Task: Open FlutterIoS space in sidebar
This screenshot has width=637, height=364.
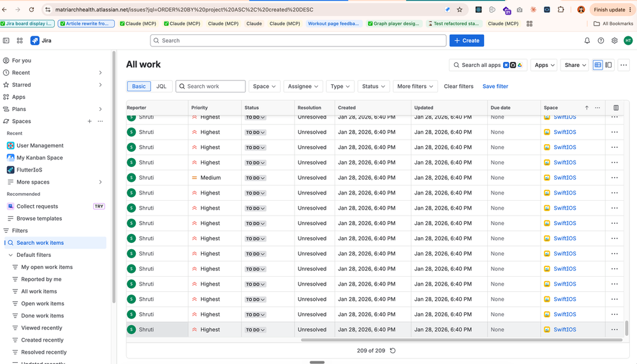Action: tap(29, 170)
